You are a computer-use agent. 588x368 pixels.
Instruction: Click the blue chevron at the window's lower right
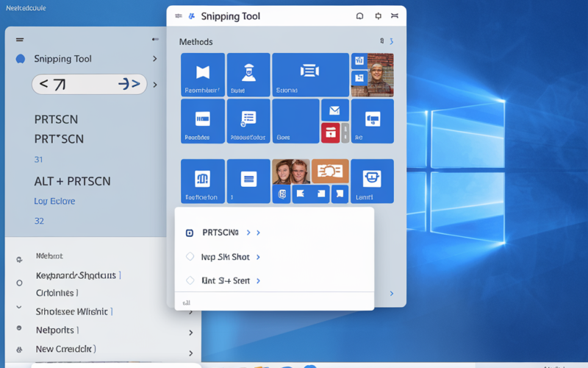(x=392, y=294)
